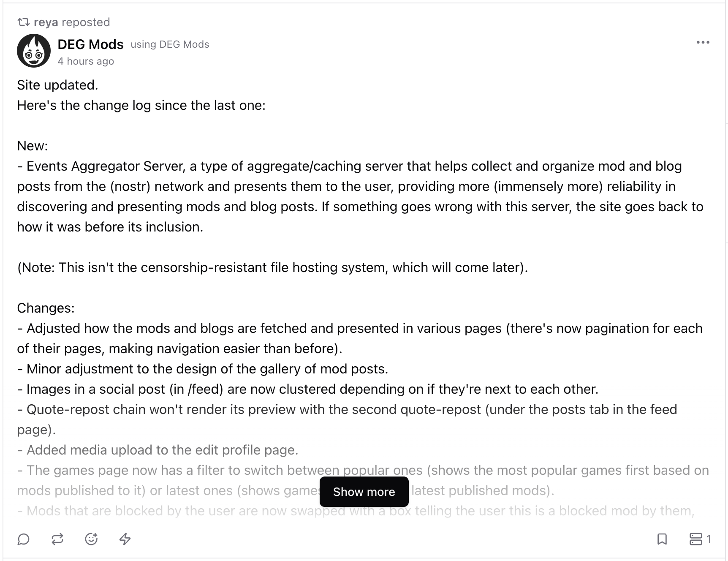Open the '4 hours ago' timestamp
Screen dimensions: 728x561
(86, 61)
